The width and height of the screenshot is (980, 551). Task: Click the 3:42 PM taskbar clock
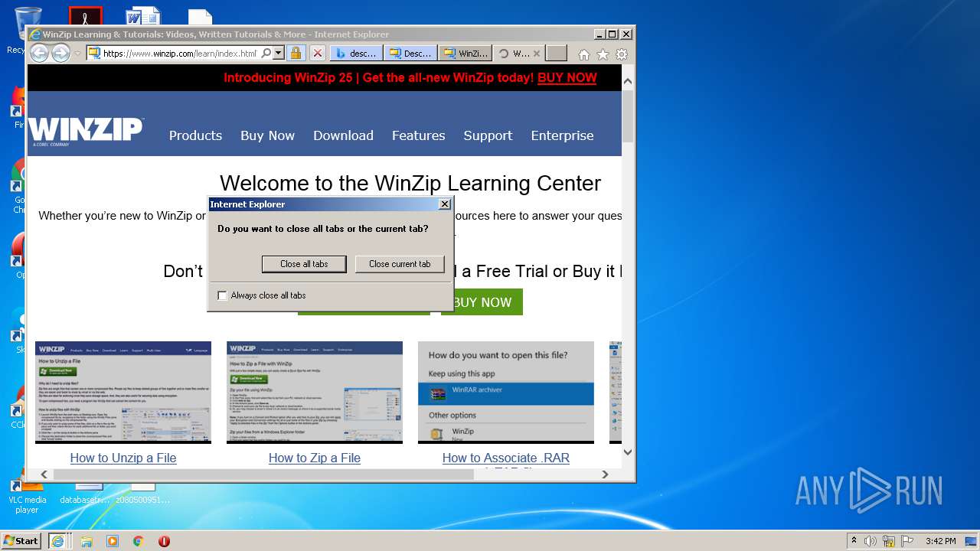pyautogui.click(x=940, y=541)
